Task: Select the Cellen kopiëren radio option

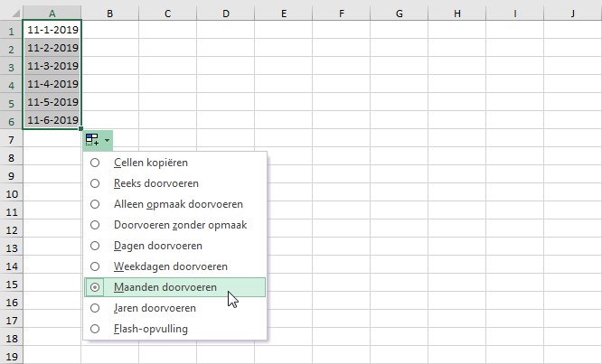Action: tap(174, 163)
